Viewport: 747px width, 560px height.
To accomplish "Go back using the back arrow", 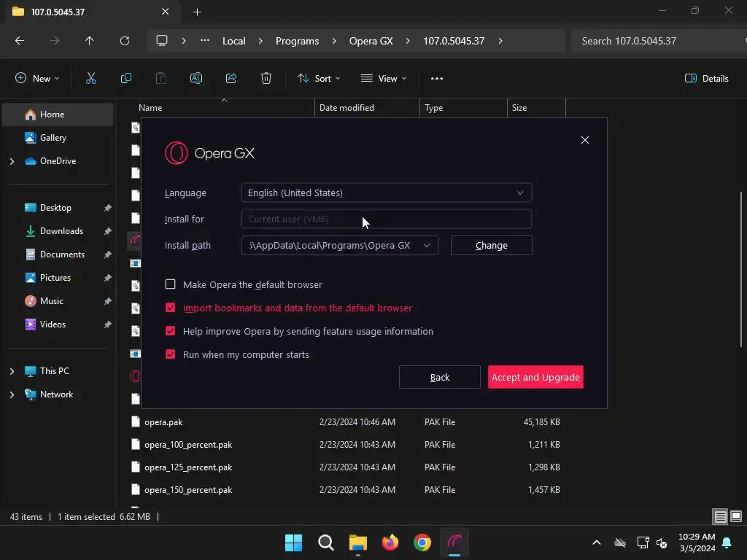I will pyautogui.click(x=20, y=41).
